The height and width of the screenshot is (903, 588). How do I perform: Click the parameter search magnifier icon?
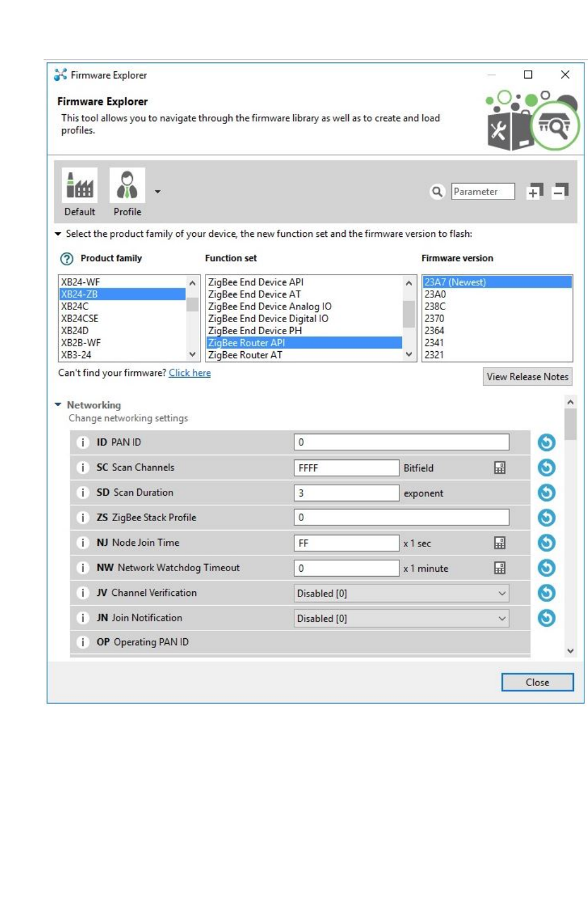click(x=437, y=192)
